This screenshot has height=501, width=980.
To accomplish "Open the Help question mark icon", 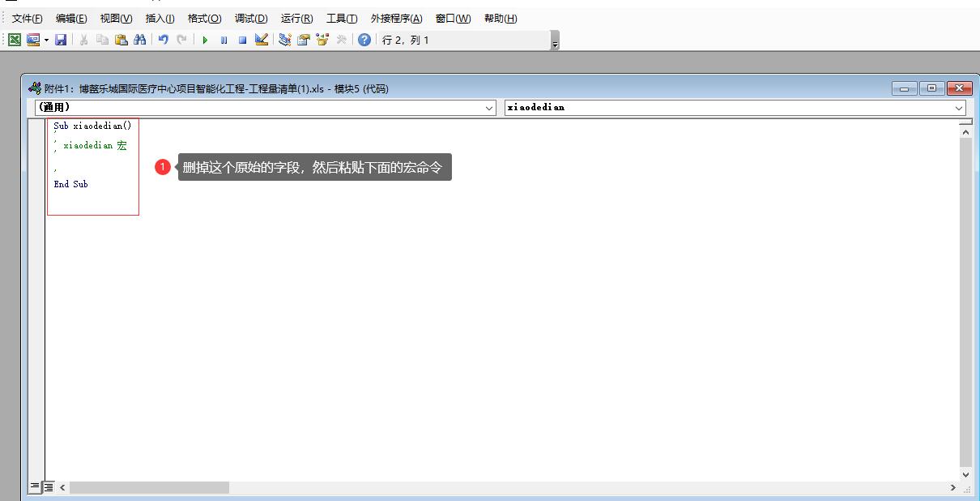I will (x=364, y=40).
